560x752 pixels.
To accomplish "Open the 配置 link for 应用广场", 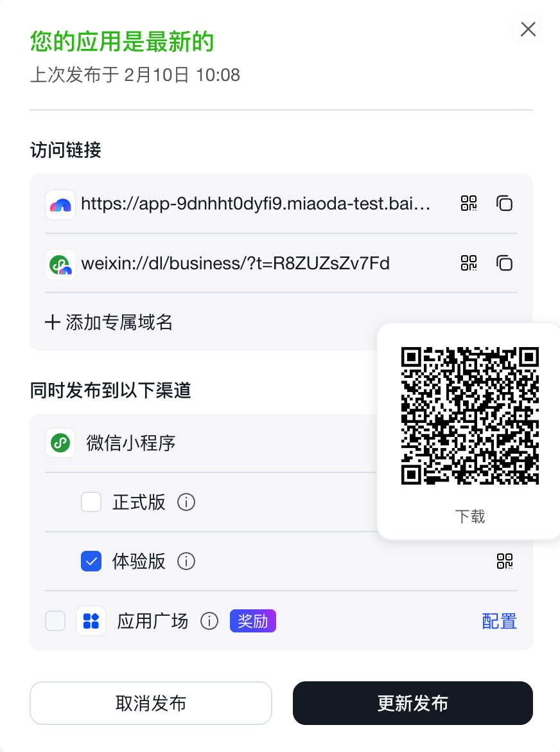I will click(x=499, y=621).
